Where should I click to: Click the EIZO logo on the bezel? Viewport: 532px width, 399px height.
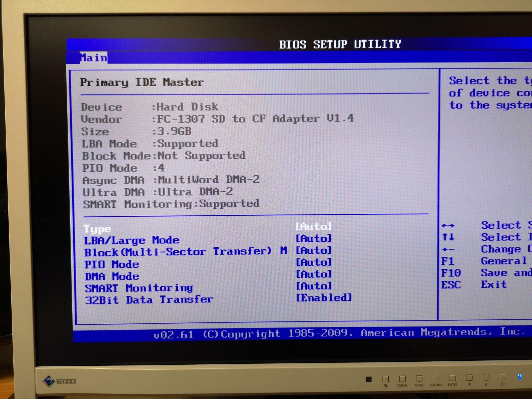coord(60,381)
